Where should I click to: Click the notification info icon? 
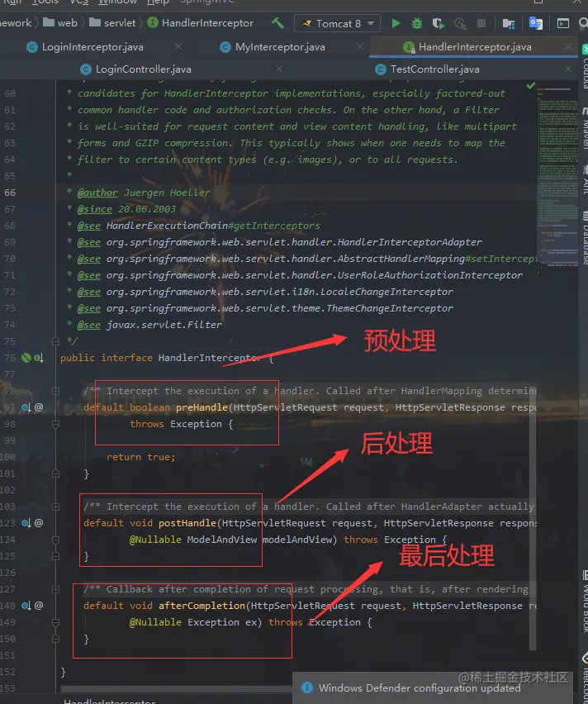307,687
